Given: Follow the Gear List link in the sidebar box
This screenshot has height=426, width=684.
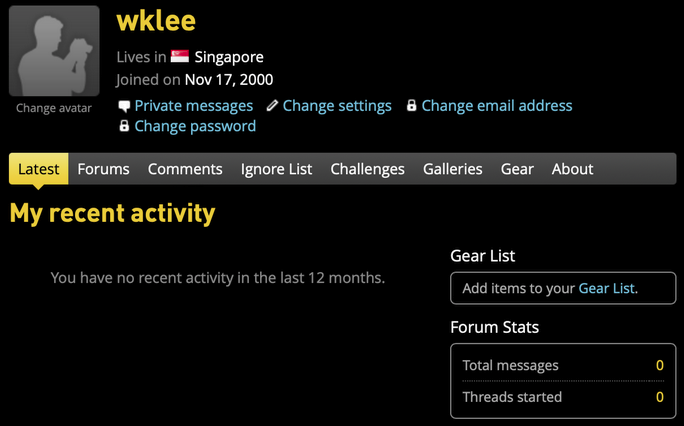Looking at the screenshot, I should [607, 289].
